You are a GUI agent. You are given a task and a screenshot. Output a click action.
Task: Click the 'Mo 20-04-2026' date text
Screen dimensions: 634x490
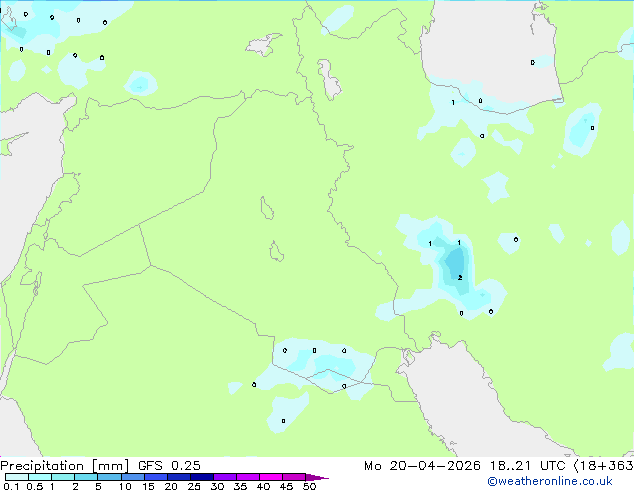click(422, 466)
